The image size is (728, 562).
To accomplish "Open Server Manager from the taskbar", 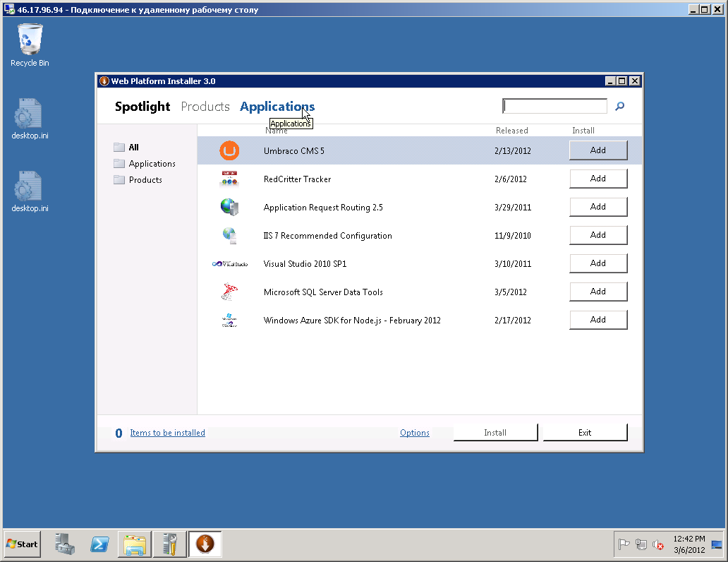I will (64, 544).
